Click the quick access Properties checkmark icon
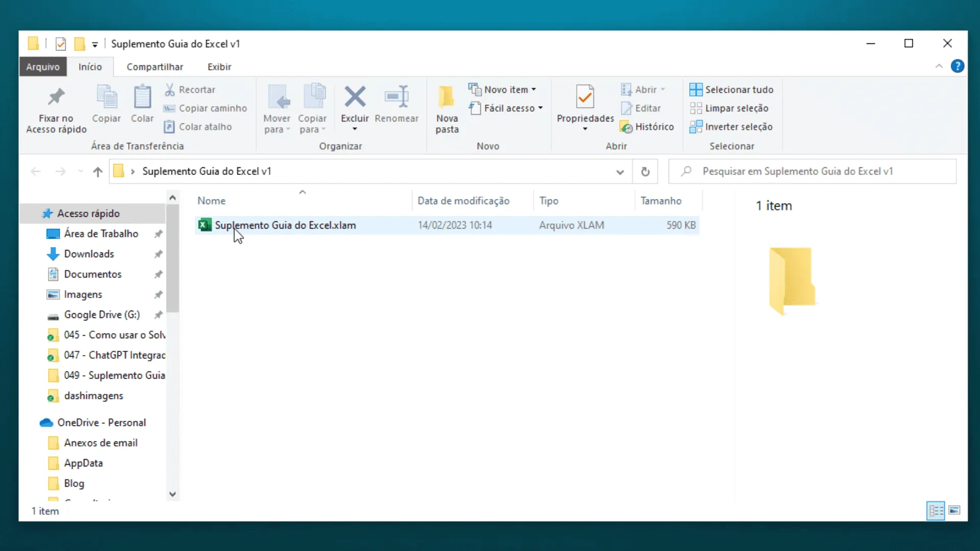The image size is (980, 551). 61,44
